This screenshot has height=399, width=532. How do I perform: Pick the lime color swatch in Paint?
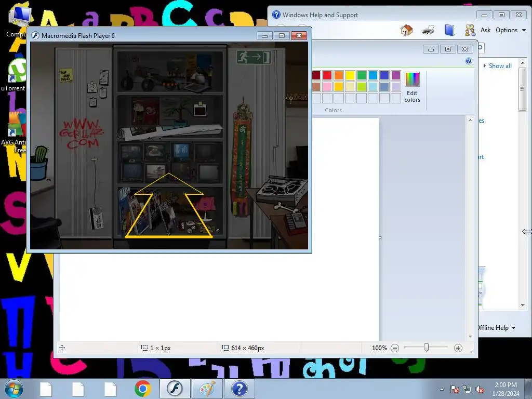(362, 87)
